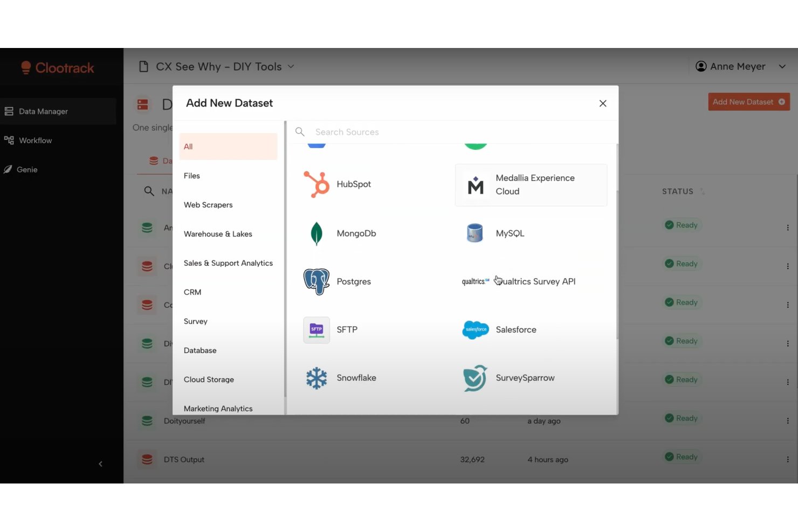This screenshot has height=532, width=798.
Task: Open the three-dot menu for Doityourself
Action: click(x=788, y=421)
